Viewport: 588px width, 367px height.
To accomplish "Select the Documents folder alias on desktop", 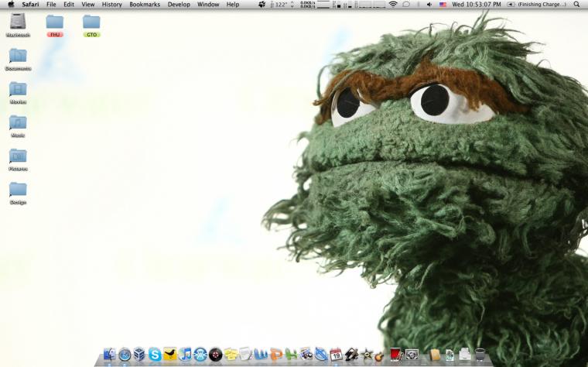I will coord(18,60).
